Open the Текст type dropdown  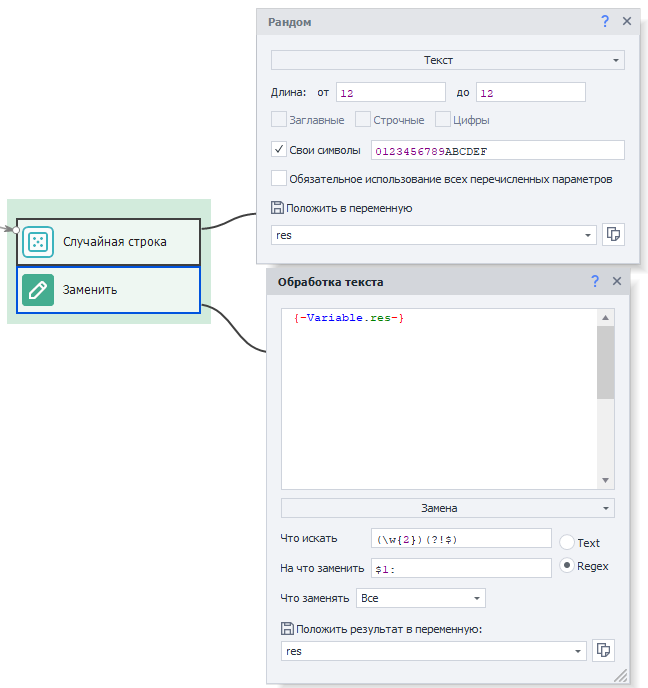[x=447, y=60]
